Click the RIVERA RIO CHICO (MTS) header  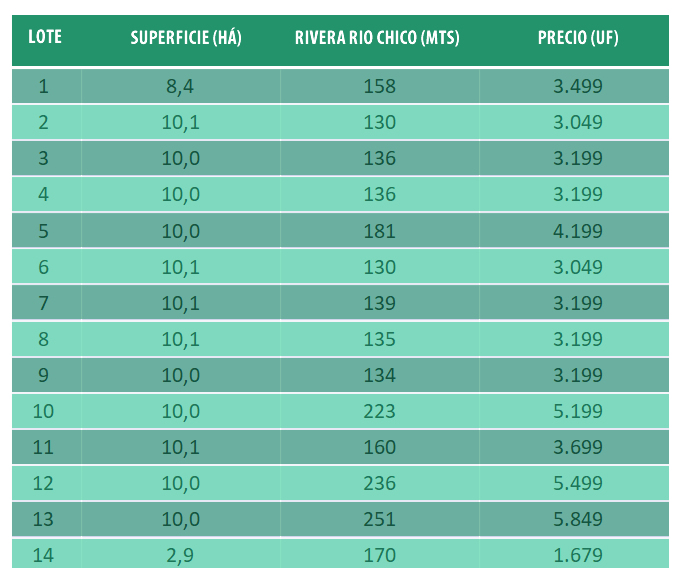377,38
